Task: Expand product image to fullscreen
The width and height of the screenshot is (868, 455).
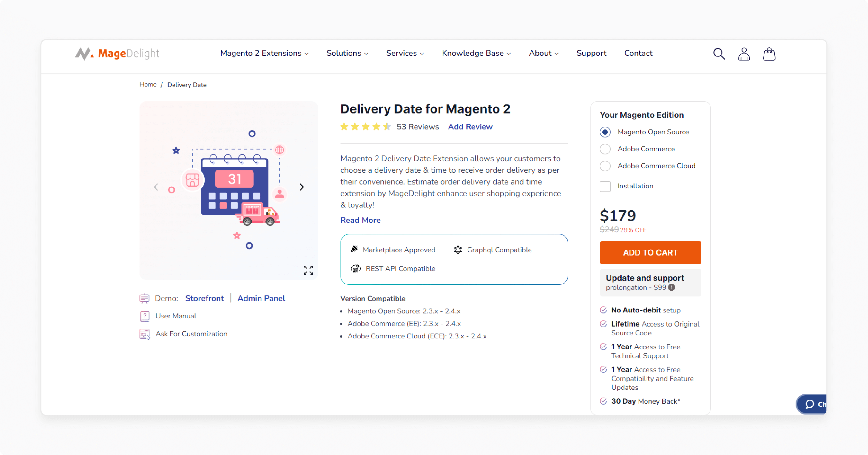Action: coord(308,270)
